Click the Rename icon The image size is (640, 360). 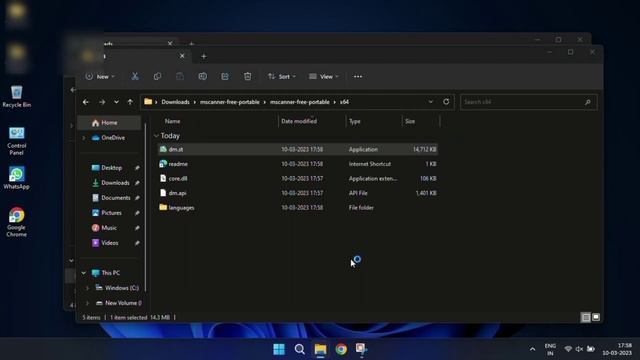point(202,76)
